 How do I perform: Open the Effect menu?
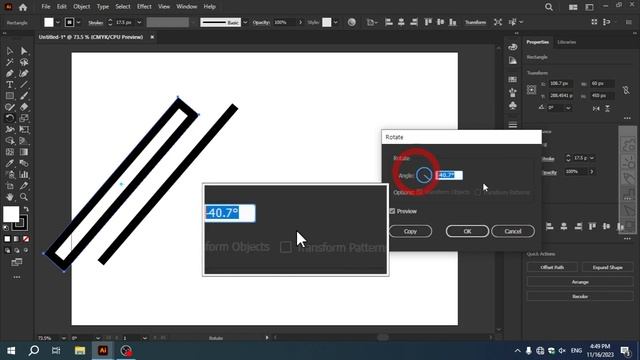point(144,7)
